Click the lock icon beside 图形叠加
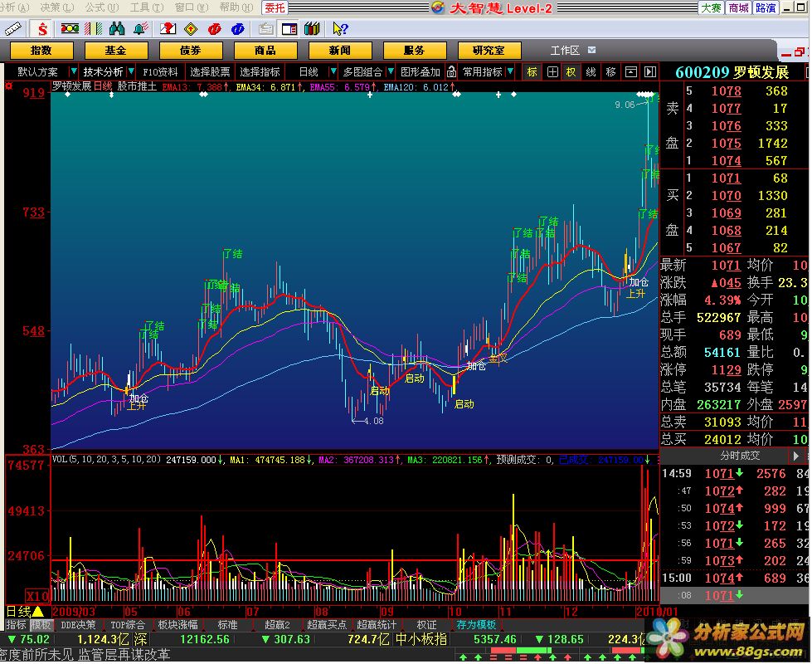The height and width of the screenshot is (664, 812). click(x=451, y=71)
